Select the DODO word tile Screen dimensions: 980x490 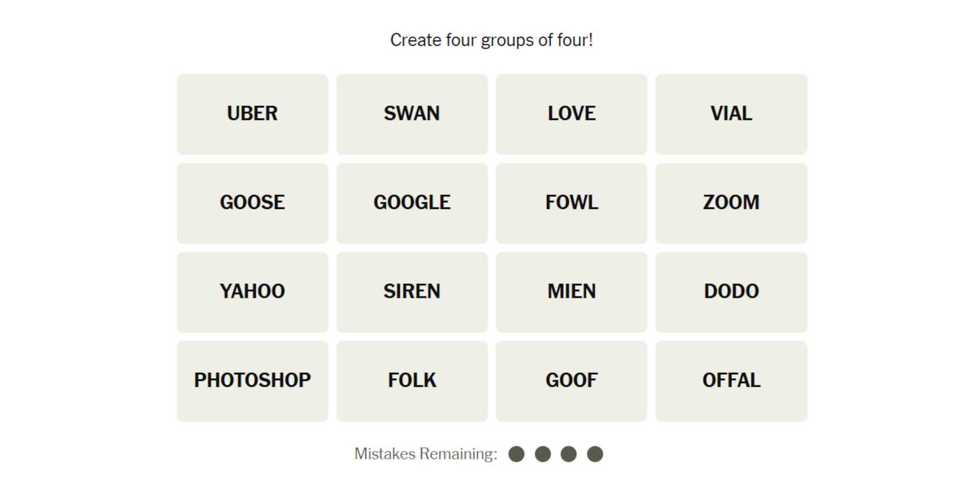coord(731,292)
